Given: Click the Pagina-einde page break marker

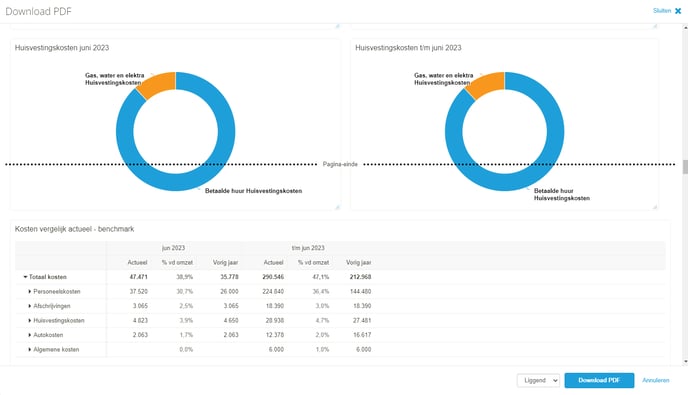Looking at the screenshot, I should click(340, 164).
